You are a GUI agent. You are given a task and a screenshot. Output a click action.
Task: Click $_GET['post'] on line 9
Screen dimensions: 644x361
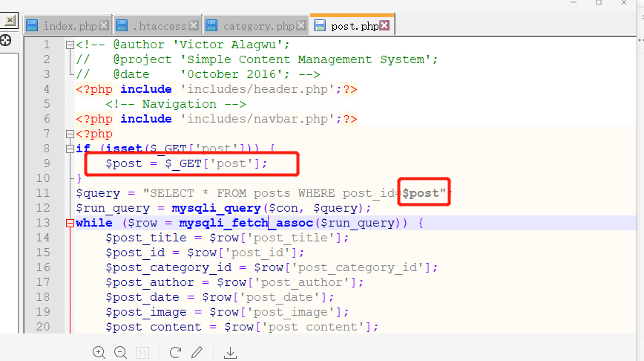tap(212, 163)
